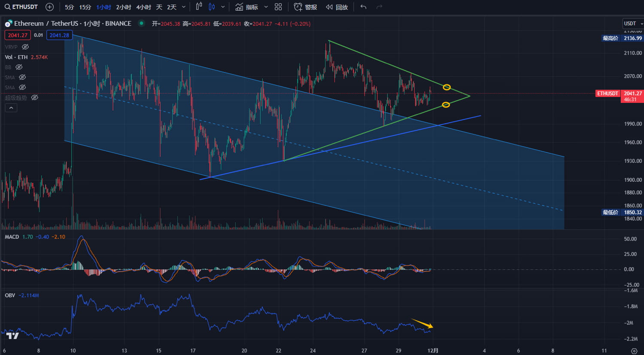644x355 pixels.
Task: Open symbol search via ETHUSDT label
Action: point(25,7)
